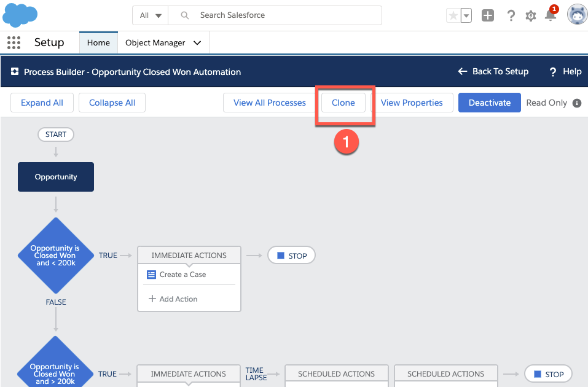Screen dimensions: 588x387
Task: Open the help question mark icon in header
Action: (x=511, y=15)
